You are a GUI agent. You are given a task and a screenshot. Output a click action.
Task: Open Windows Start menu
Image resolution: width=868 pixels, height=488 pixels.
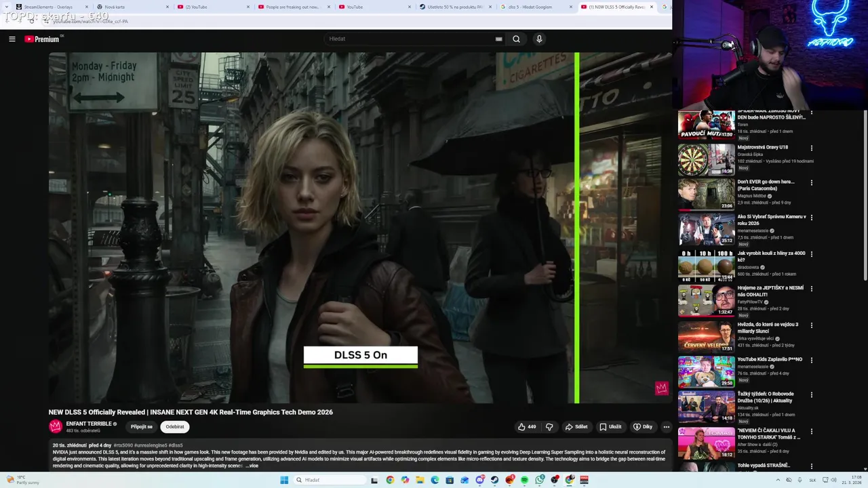[x=284, y=480]
